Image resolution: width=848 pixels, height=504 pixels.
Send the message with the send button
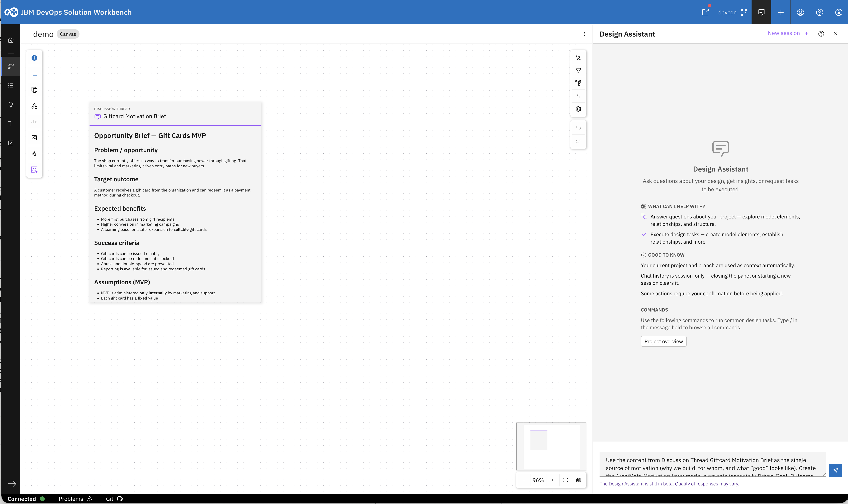tap(835, 470)
